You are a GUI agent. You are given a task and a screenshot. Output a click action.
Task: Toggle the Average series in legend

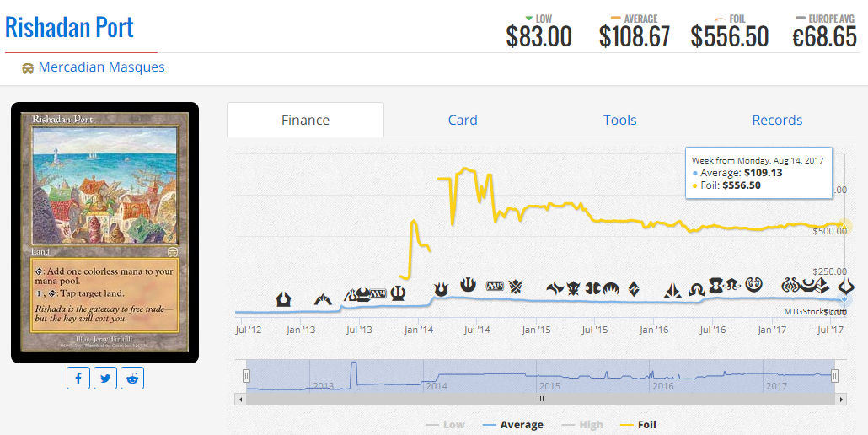coord(512,425)
